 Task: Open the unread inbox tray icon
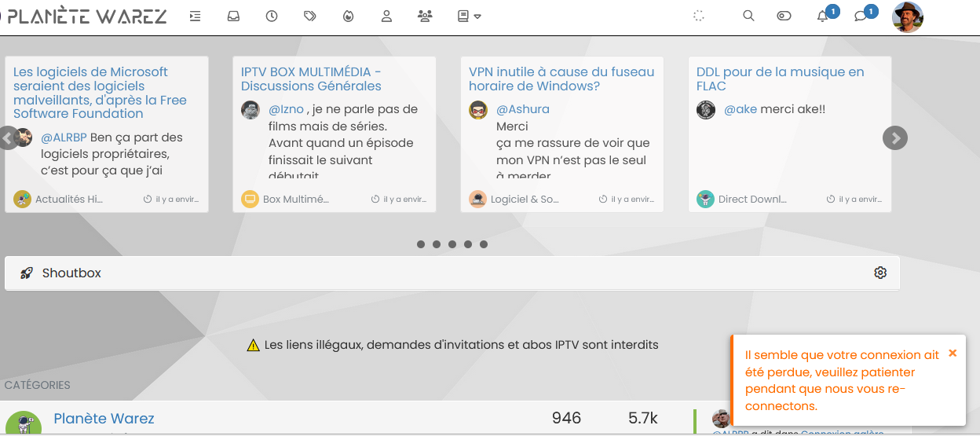[x=233, y=16]
